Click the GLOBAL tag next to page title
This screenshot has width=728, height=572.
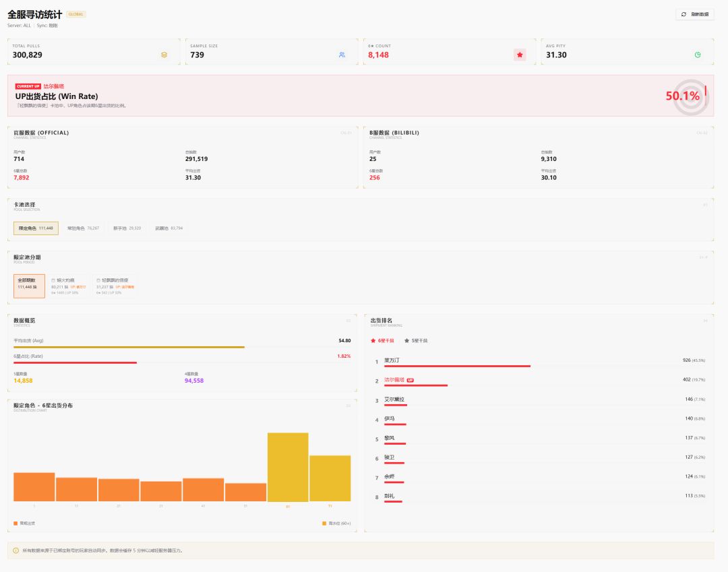(76, 14)
